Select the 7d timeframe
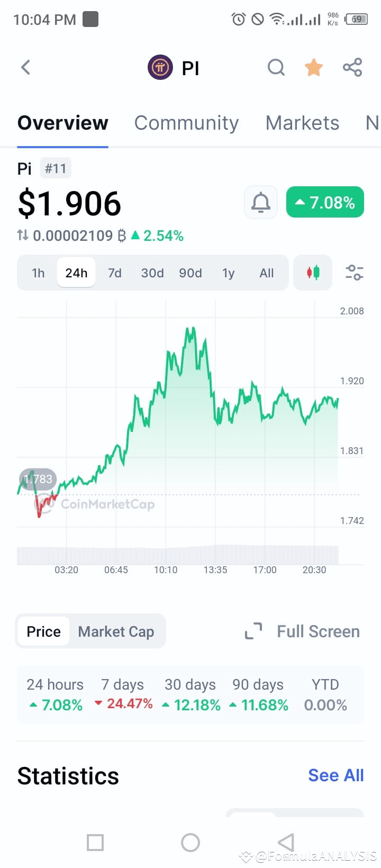This screenshot has width=381, height=868. pos(115,273)
